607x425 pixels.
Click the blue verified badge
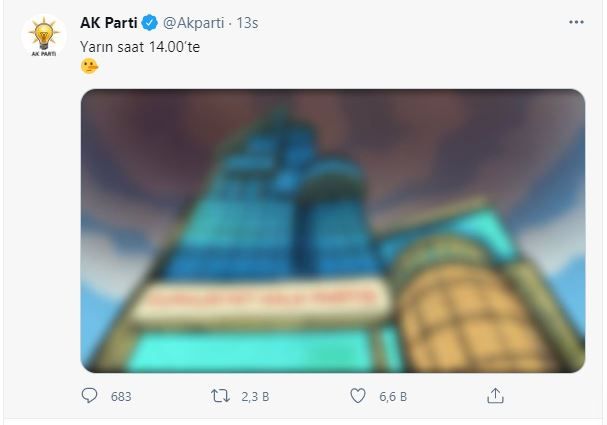pyautogui.click(x=149, y=23)
